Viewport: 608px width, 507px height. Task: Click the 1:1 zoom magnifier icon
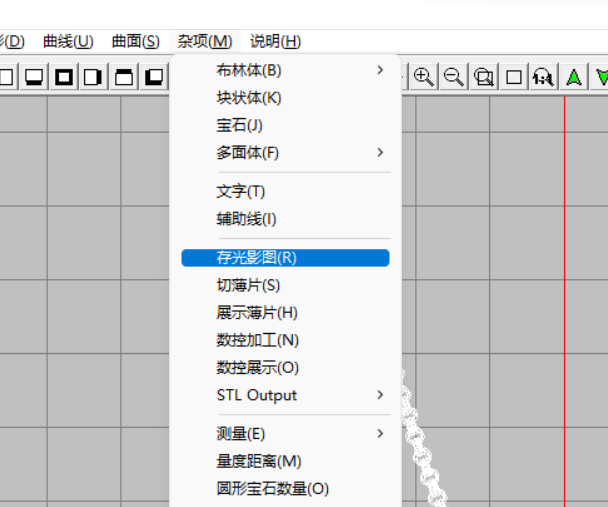pyautogui.click(x=543, y=77)
